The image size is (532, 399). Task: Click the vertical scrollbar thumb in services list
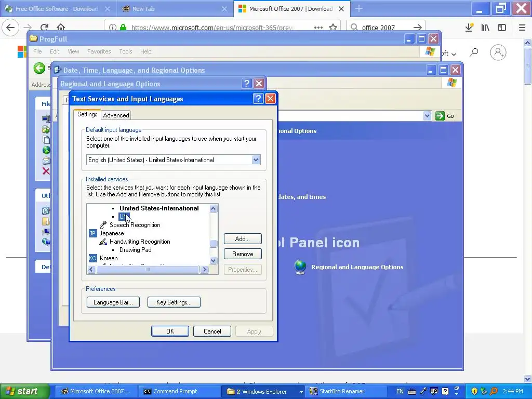click(x=213, y=244)
